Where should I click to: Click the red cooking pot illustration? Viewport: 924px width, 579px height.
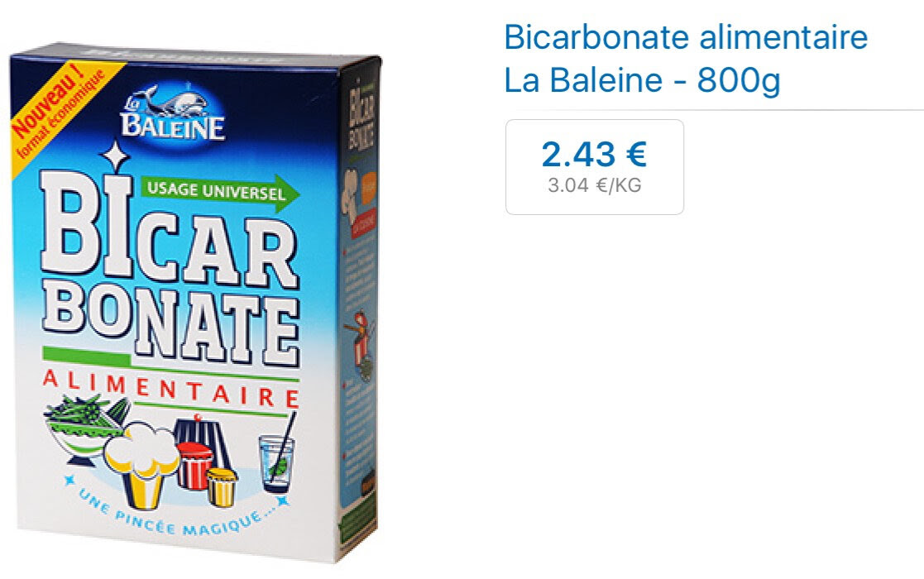click(194, 466)
